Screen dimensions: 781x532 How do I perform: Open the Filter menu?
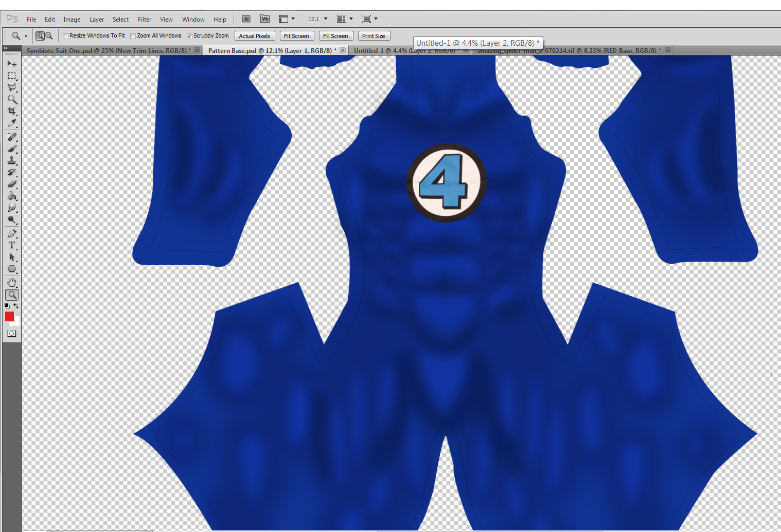click(x=145, y=20)
